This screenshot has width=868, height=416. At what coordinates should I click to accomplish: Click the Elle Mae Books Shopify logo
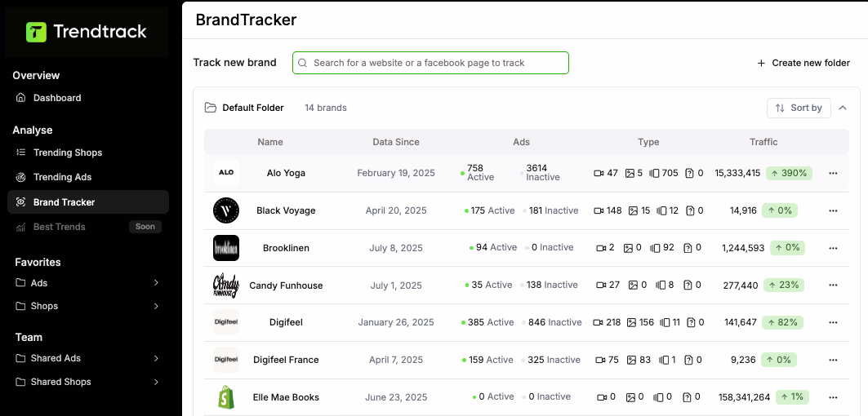click(226, 397)
